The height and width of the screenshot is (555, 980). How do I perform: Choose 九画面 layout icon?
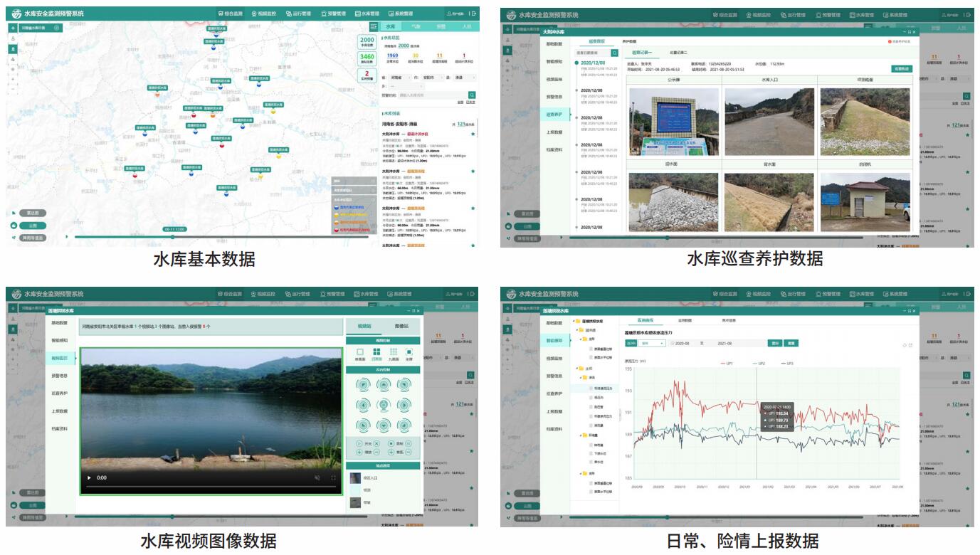[x=394, y=351]
